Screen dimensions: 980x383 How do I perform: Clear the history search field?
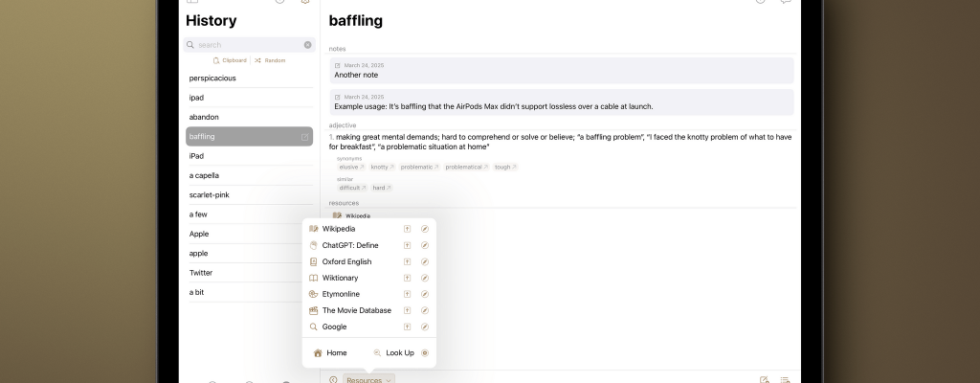click(307, 45)
